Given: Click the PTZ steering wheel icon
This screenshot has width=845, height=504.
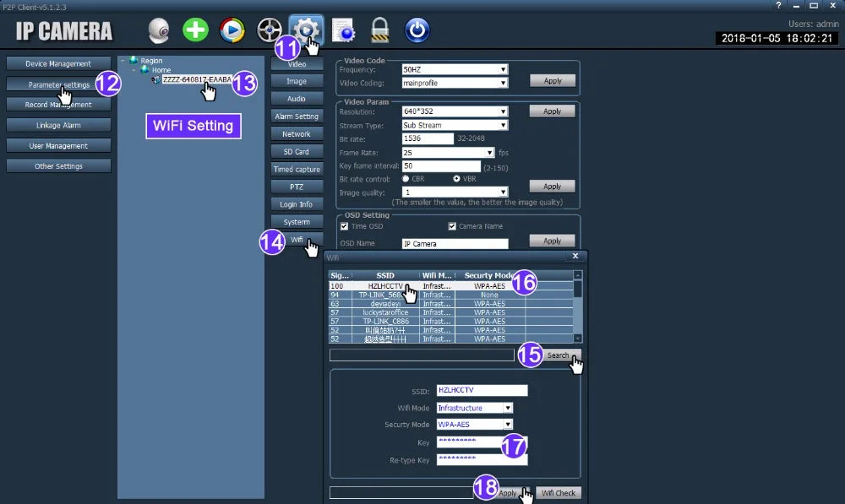Looking at the screenshot, I should pos(270,30).
